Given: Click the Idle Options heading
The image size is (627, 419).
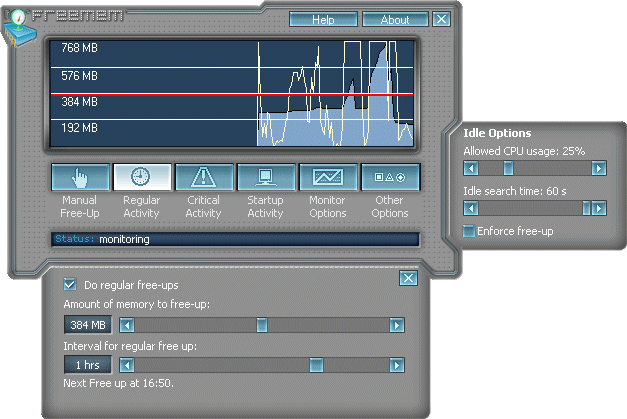Looking at the screenshot, I should pyautogui.click(x=497, y=133).
